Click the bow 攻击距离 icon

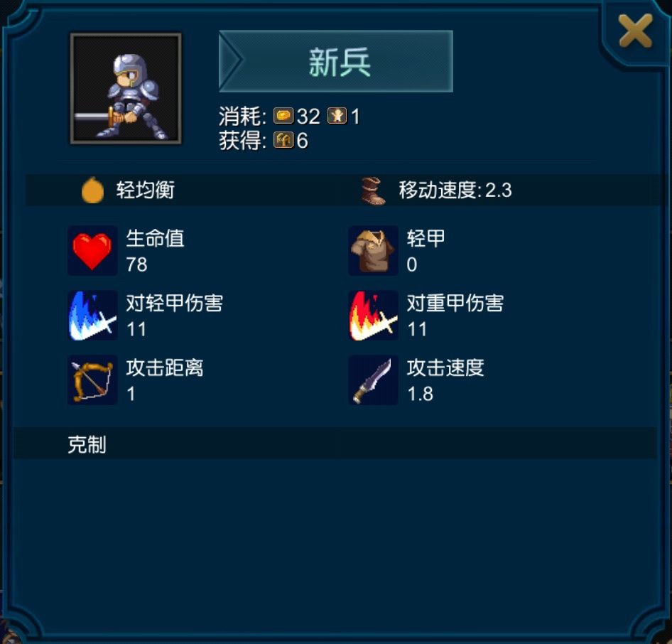[x=92, y=380]
